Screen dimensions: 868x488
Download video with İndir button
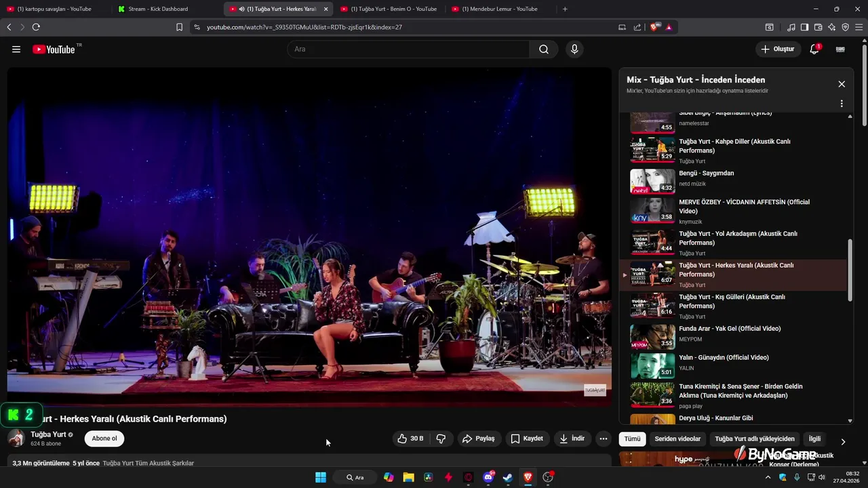coord(572,439)
